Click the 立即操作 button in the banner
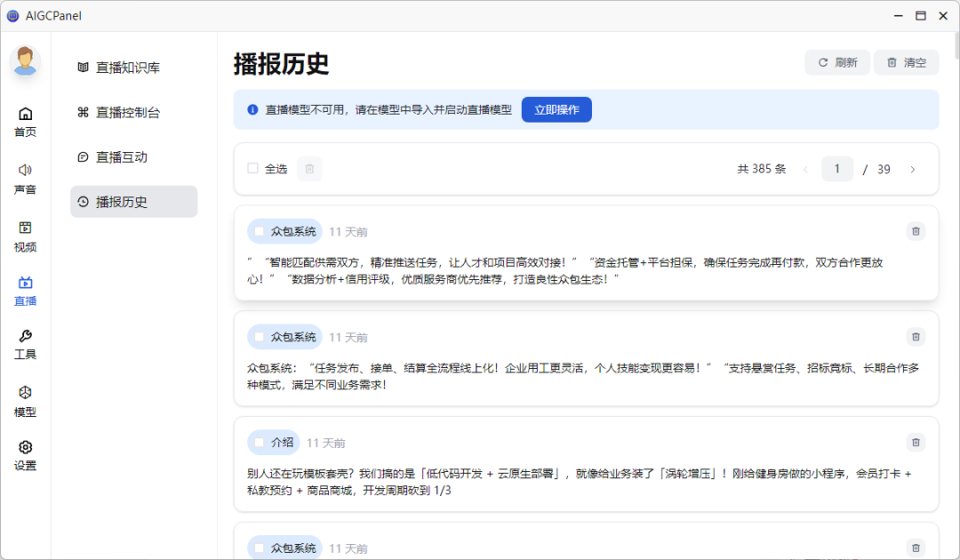Viewport: 960px width, 560px height. point(556,108)
